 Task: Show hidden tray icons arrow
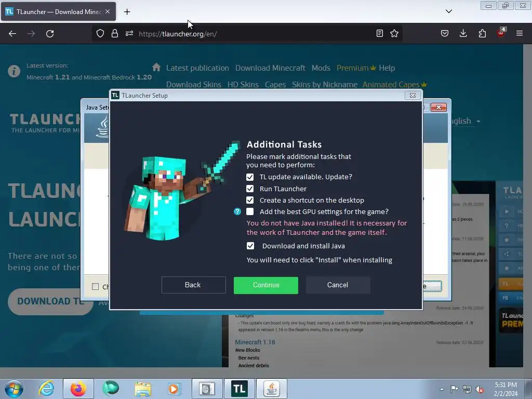point(442,389)
